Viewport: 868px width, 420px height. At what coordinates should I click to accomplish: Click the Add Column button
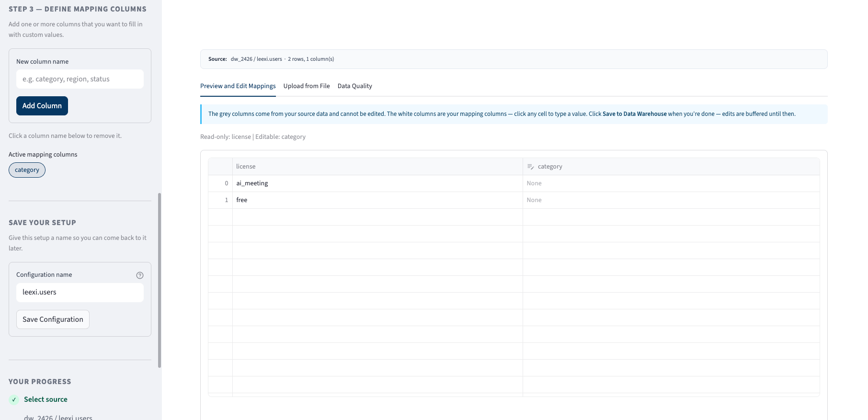(42, 106)
